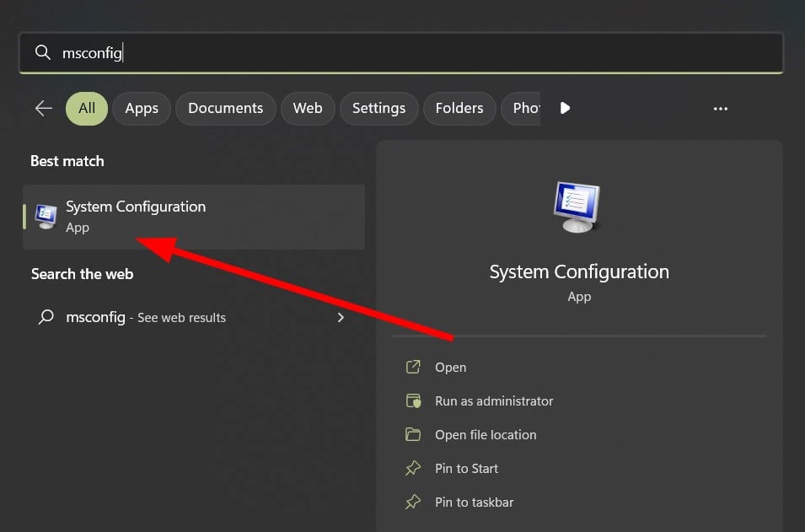Switch to the Apps filter tab
The image size is (805, 532).
click(142, 109)
